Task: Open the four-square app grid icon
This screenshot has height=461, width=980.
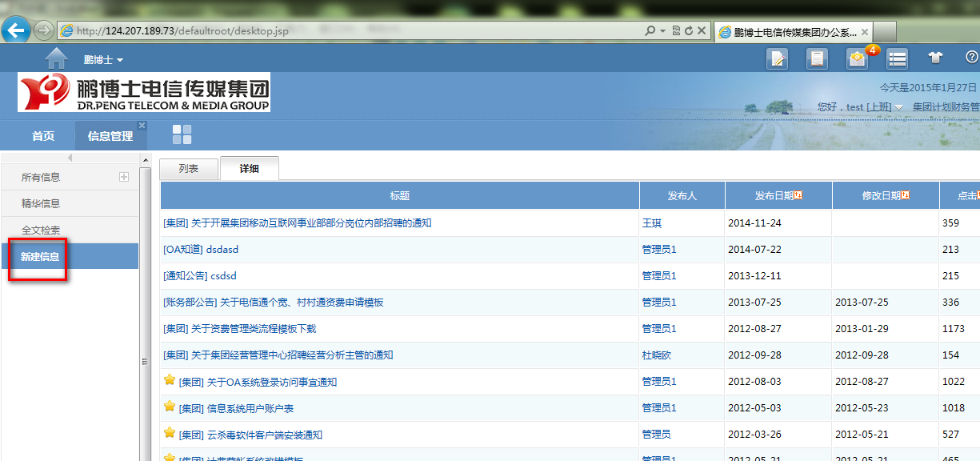Action: [x=182, y=134]
